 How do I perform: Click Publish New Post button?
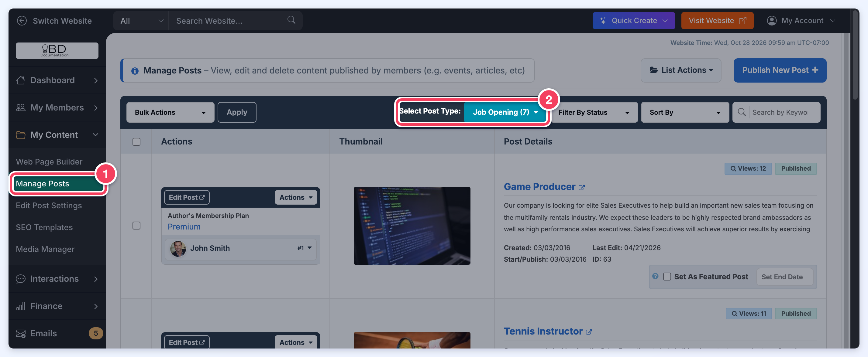[x=780, y=70]
